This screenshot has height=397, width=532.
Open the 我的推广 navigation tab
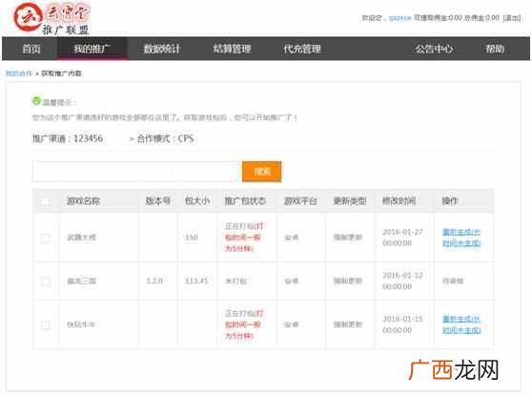coord(92,49)
